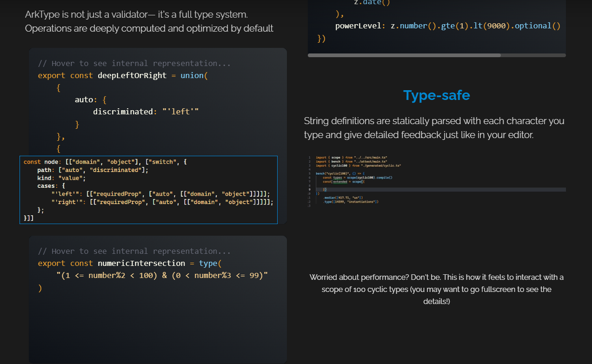Screen dimensions: 592x364
Task: Click the auto property key in the union code
Action: pos(84,99)
